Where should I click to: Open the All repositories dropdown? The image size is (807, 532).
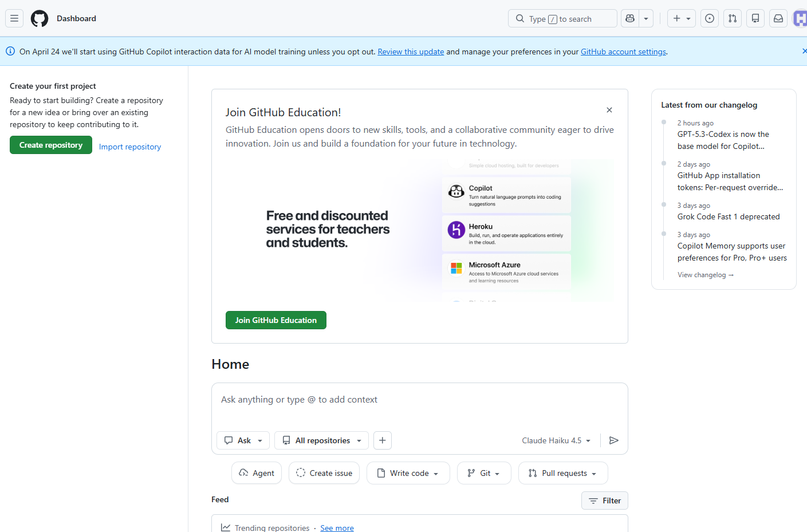click(322, 440)
